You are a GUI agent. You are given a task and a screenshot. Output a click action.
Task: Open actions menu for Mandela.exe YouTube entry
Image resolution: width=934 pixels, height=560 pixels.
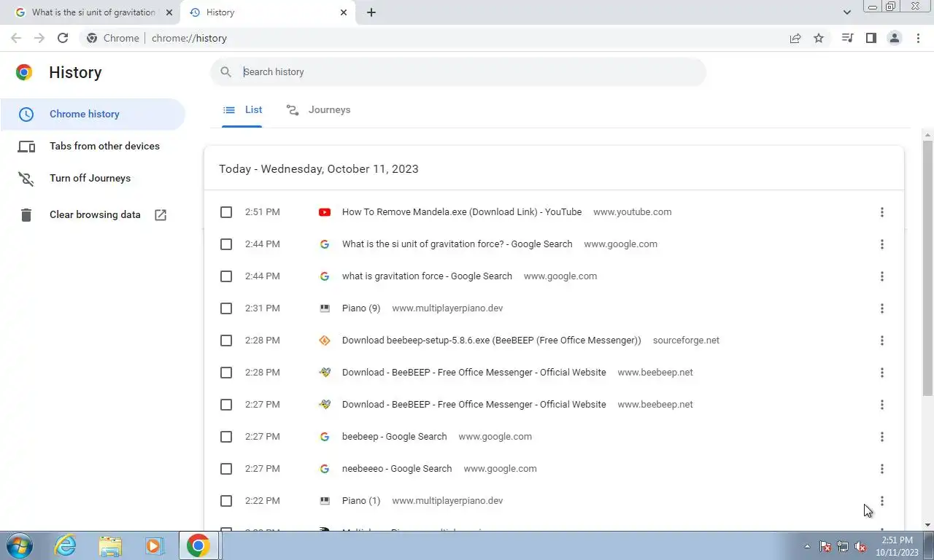881,212
